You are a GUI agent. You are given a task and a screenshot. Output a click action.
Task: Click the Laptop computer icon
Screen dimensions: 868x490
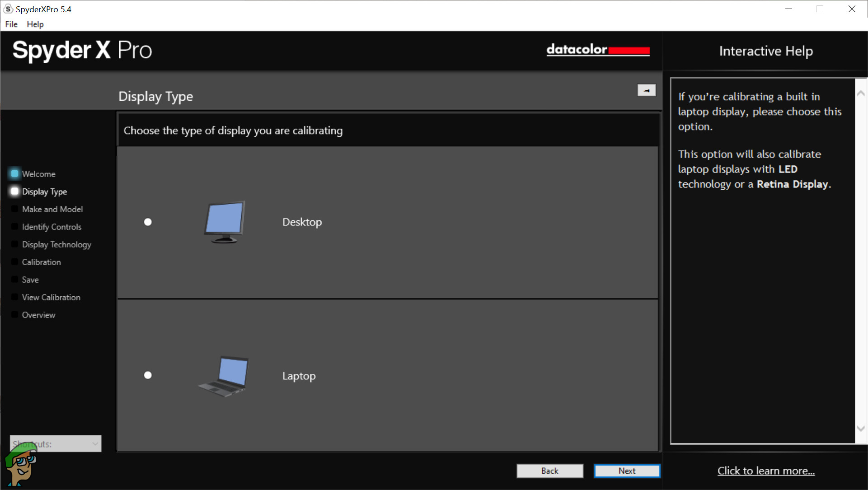pos(224,376)
